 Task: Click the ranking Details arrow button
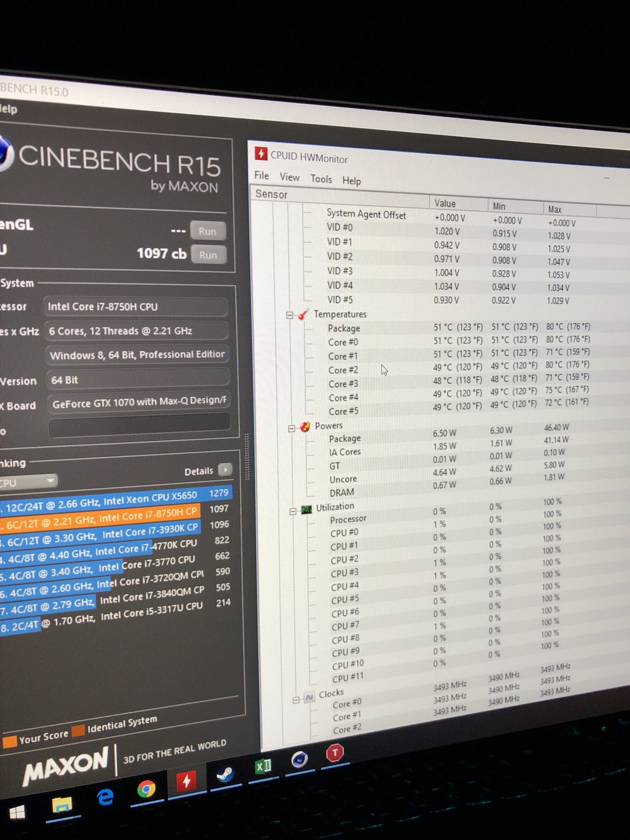[225, 469]
